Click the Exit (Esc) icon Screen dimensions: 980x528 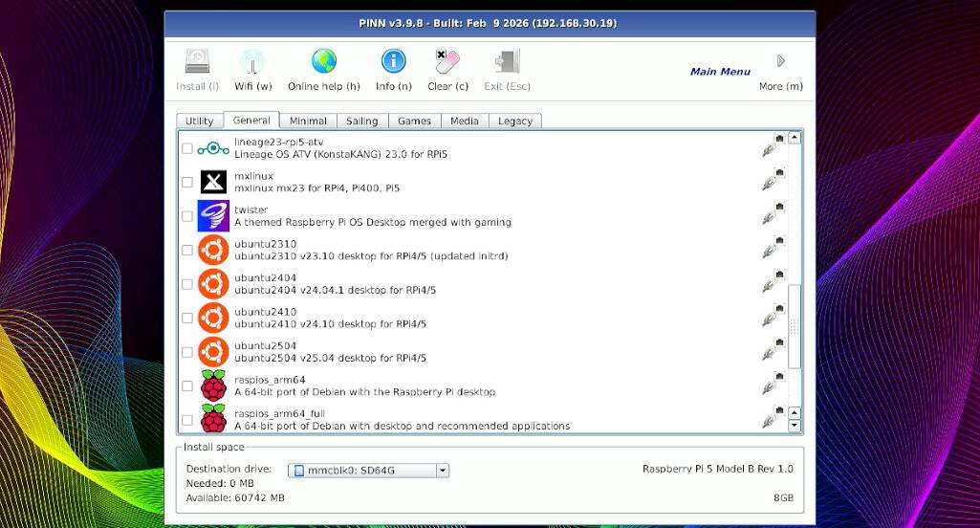[x=507, y=62]
